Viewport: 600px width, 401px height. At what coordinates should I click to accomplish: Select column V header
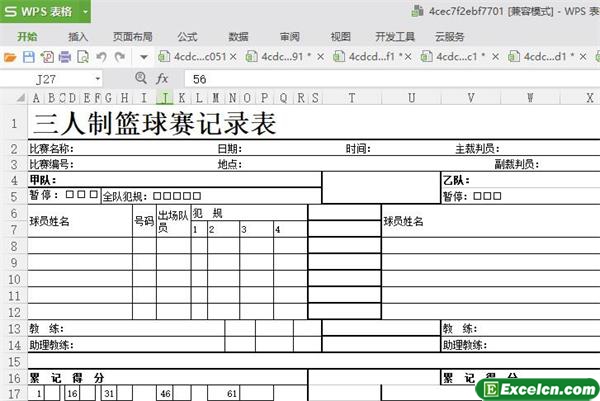[x=471, y=98]
